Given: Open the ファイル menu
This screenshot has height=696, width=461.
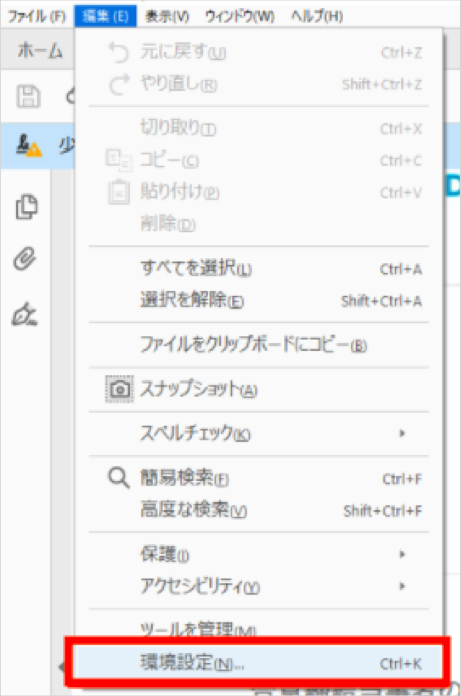Looking at the screenshot, I should [37, 16].
